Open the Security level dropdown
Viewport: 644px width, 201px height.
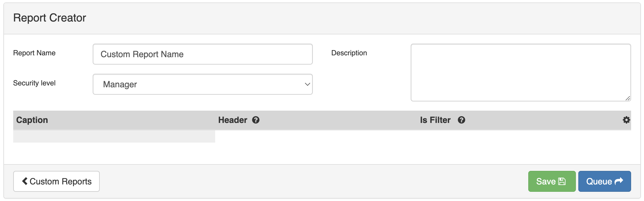(203, 84)
